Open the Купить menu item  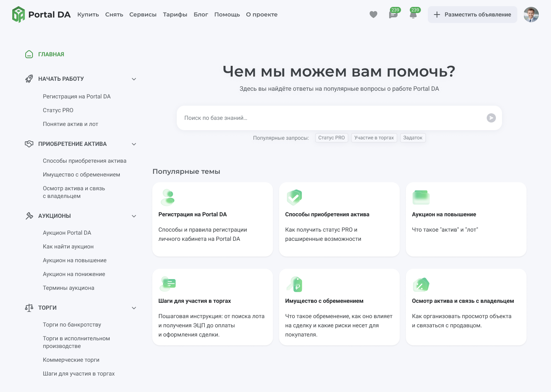tap(88, 15)
